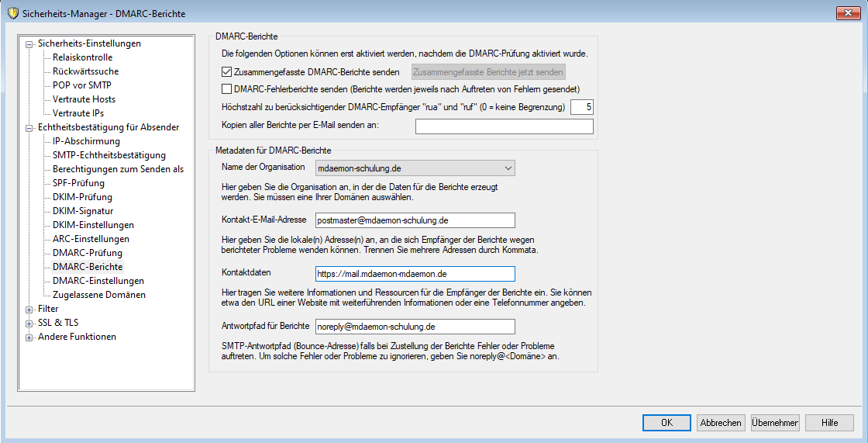Expand the Andere Funktionen node
Screen dimensions: 868x443
coord(29,337)
